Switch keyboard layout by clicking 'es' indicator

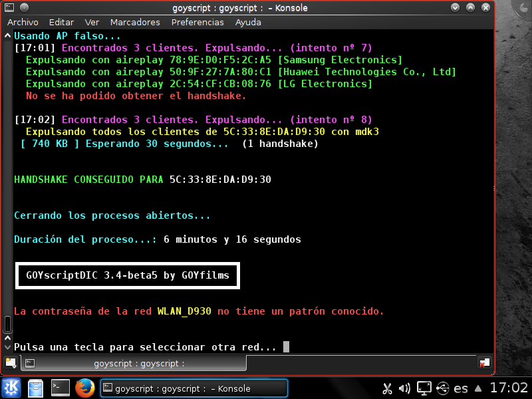point(460,388)
